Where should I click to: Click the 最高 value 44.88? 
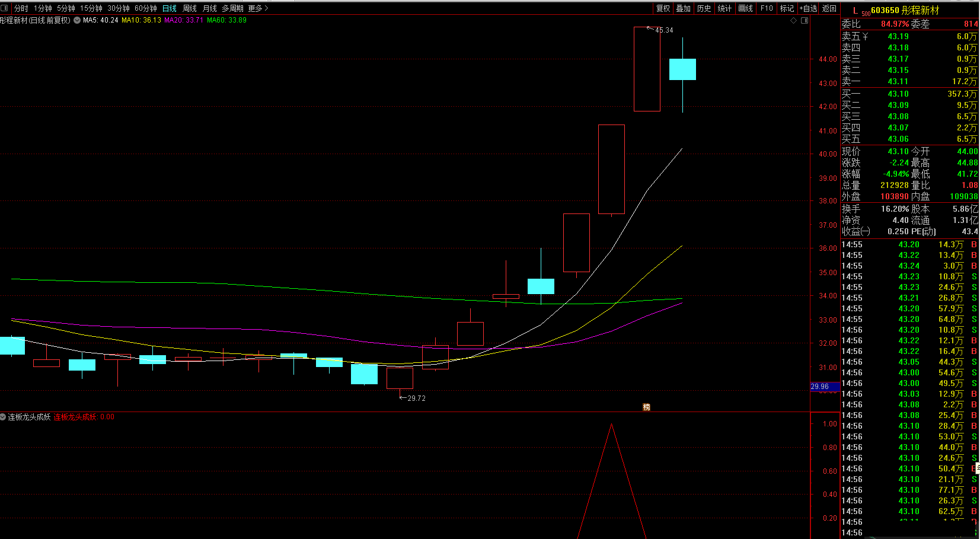click(967, 162)
